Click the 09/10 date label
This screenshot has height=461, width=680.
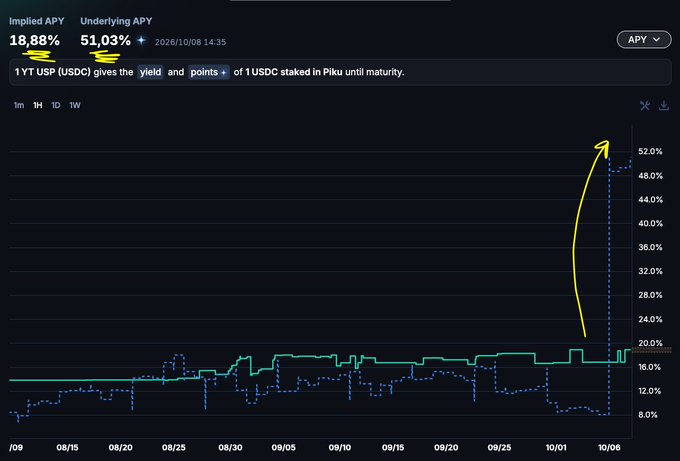[340, 448]
